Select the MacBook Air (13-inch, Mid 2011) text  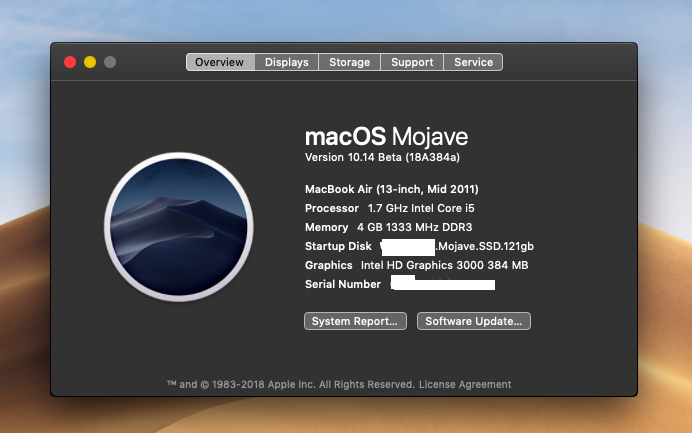[391, 189]
